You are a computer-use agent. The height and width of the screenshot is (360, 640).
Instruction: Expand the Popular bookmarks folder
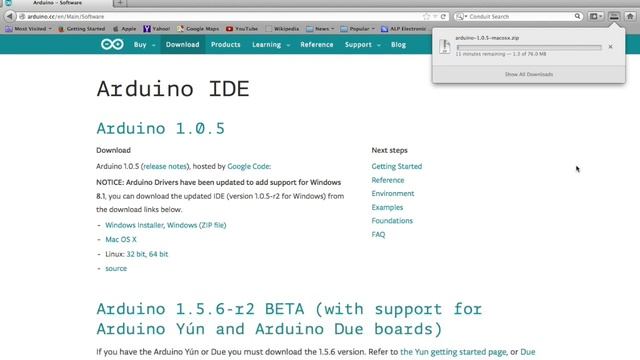pyautogui.click(x=358, y=29)
